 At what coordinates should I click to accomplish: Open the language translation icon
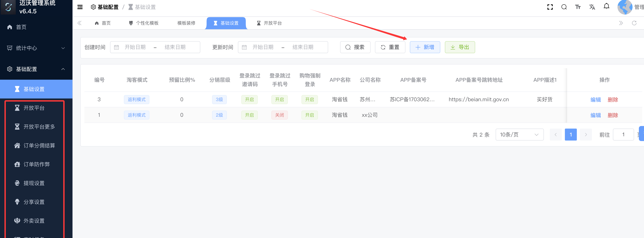(x=592, y=7)
